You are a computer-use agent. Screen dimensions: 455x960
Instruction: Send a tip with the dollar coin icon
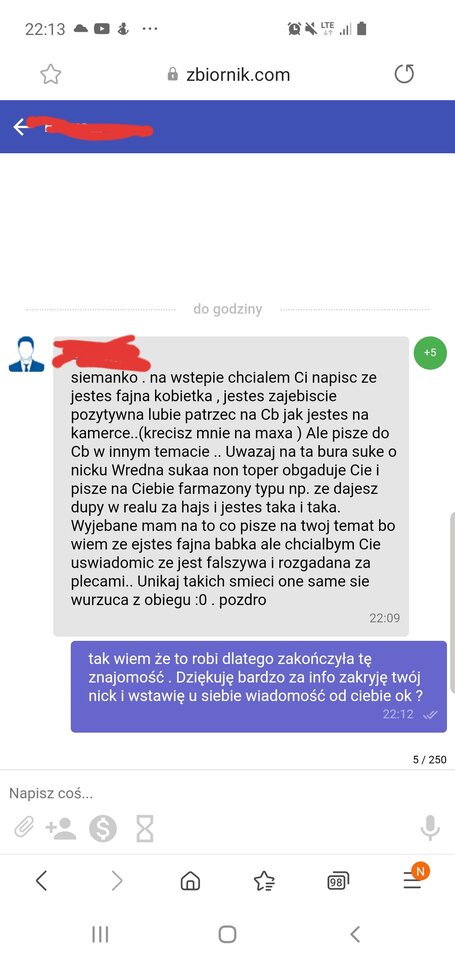click(x=103, y=829)
